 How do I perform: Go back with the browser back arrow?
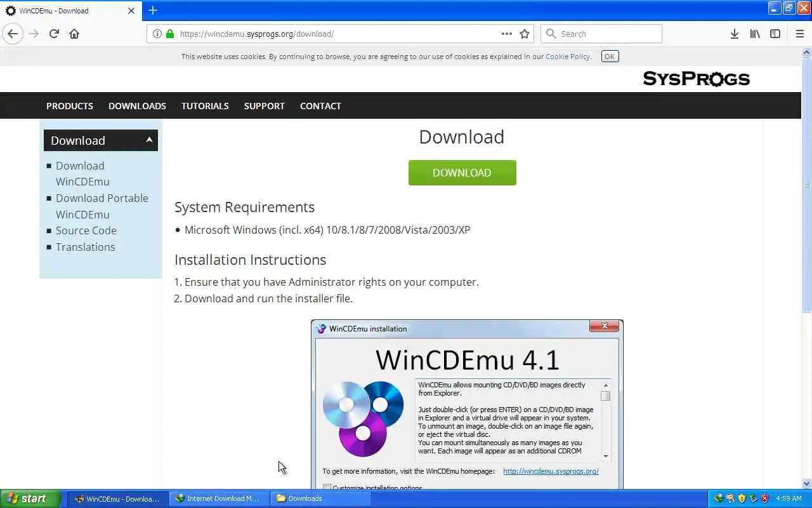(x=13, y=34)
